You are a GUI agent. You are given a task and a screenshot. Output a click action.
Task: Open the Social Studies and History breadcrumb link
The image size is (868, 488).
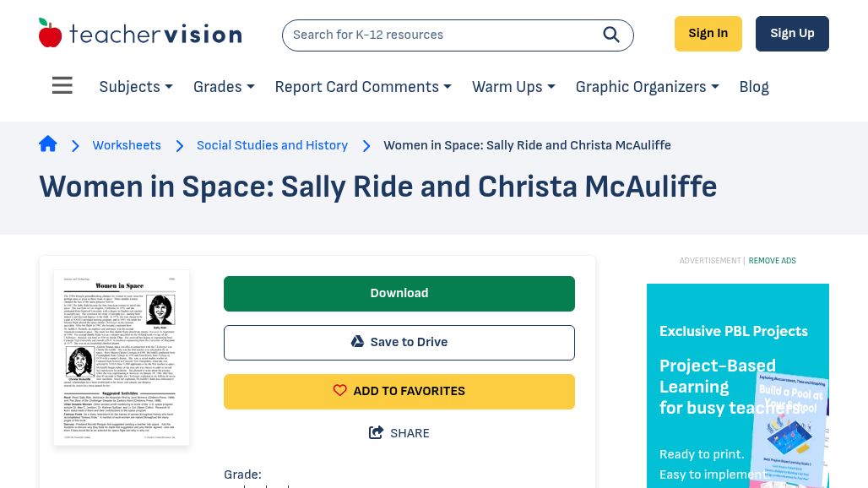[272, 145]
